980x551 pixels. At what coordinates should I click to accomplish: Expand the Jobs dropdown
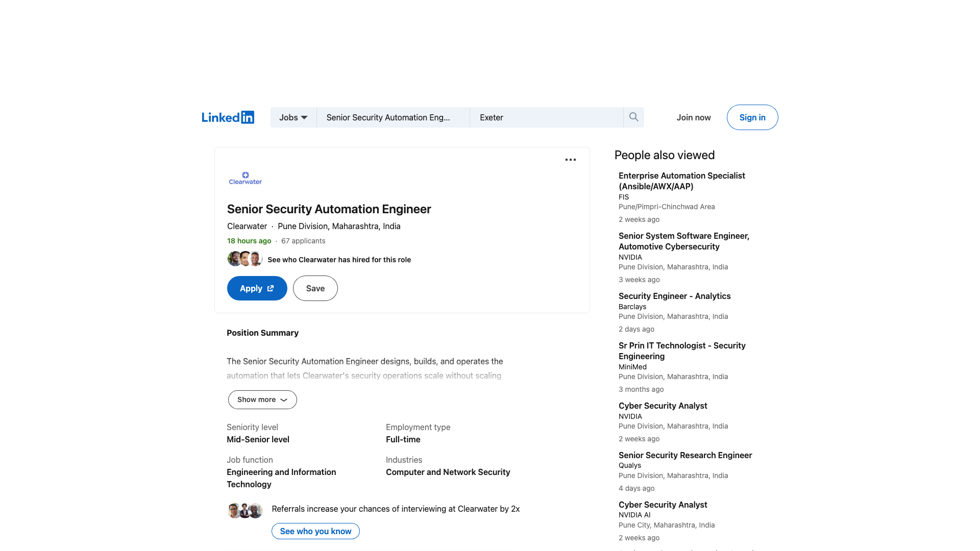(293, 117)
